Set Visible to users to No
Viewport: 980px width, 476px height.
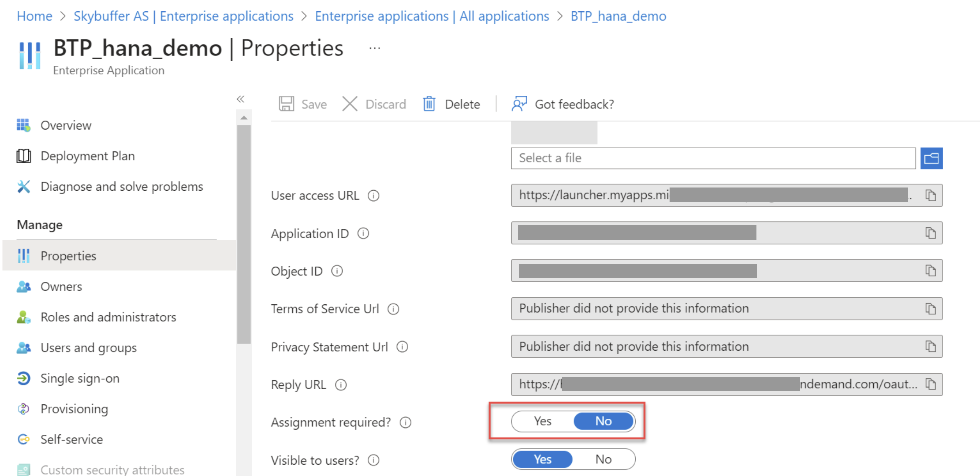603,459
